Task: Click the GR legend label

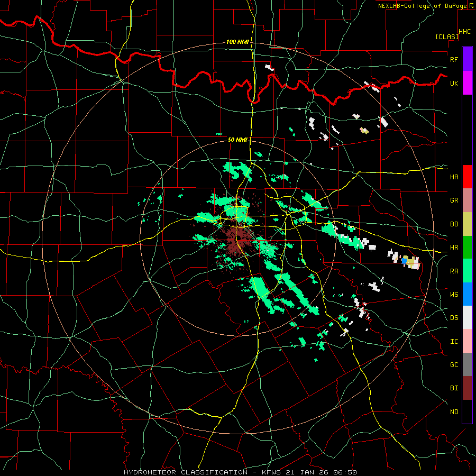Action: point(454,200)
